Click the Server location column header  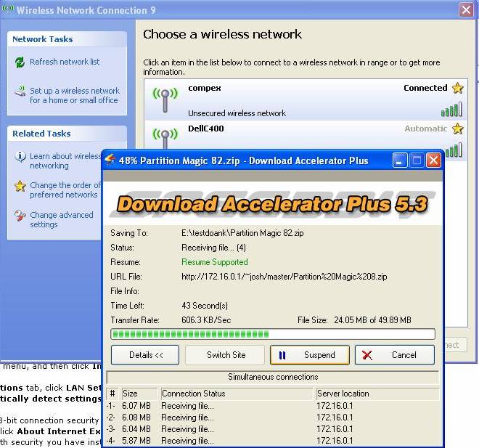pos(377,394)
